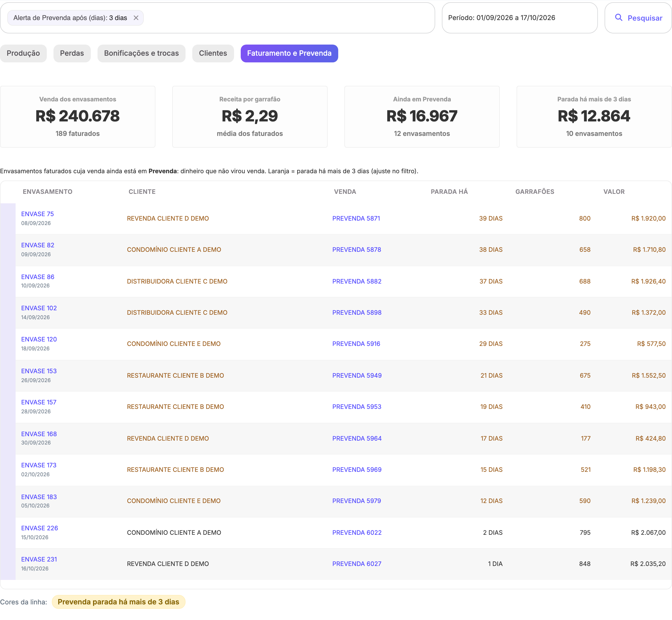Screen dimensions: 672x620
Task: Click the Pesquisar search icon
Action: (618, 18)
